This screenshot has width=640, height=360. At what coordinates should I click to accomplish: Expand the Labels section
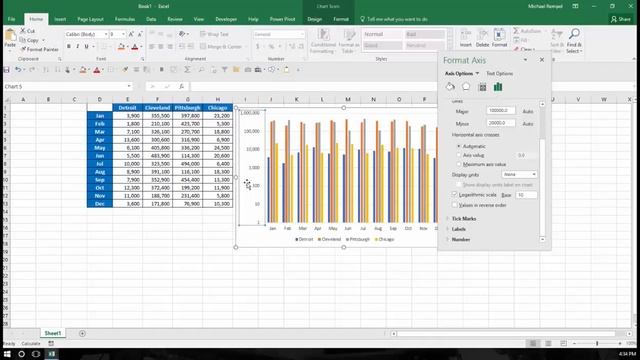pos(459,229)
